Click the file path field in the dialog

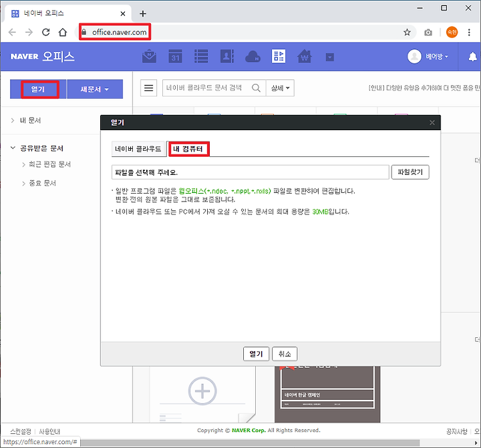click(x=251, y=172)
